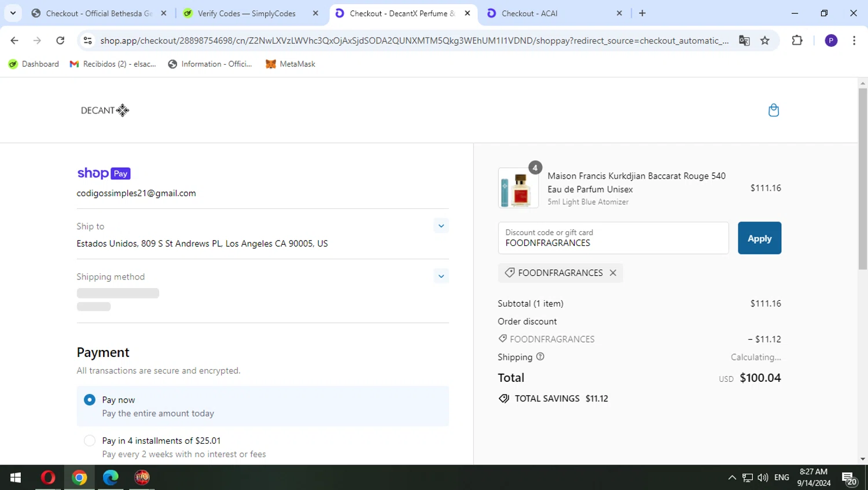Click the scrollbar down arrow

coord(863,459)
